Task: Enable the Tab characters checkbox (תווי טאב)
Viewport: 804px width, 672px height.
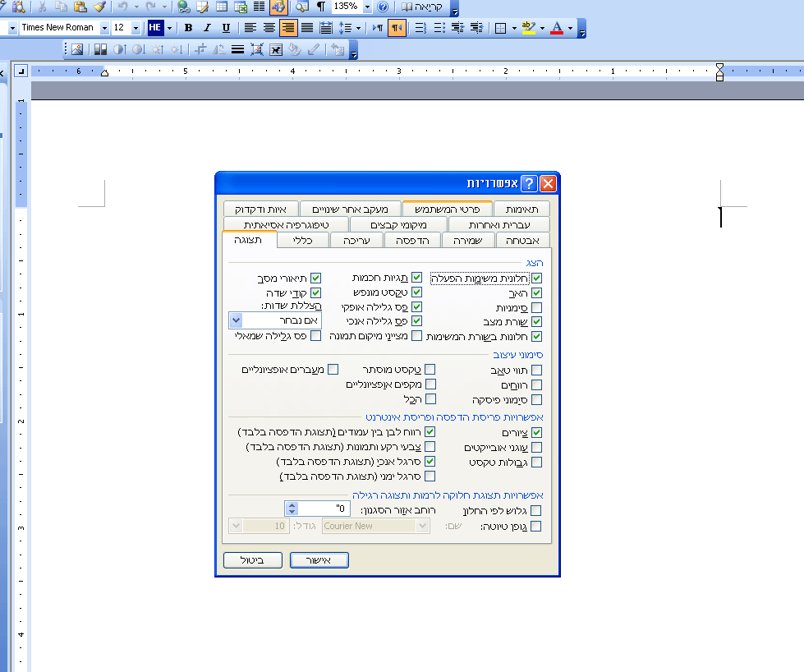Action: pos(537,370)
